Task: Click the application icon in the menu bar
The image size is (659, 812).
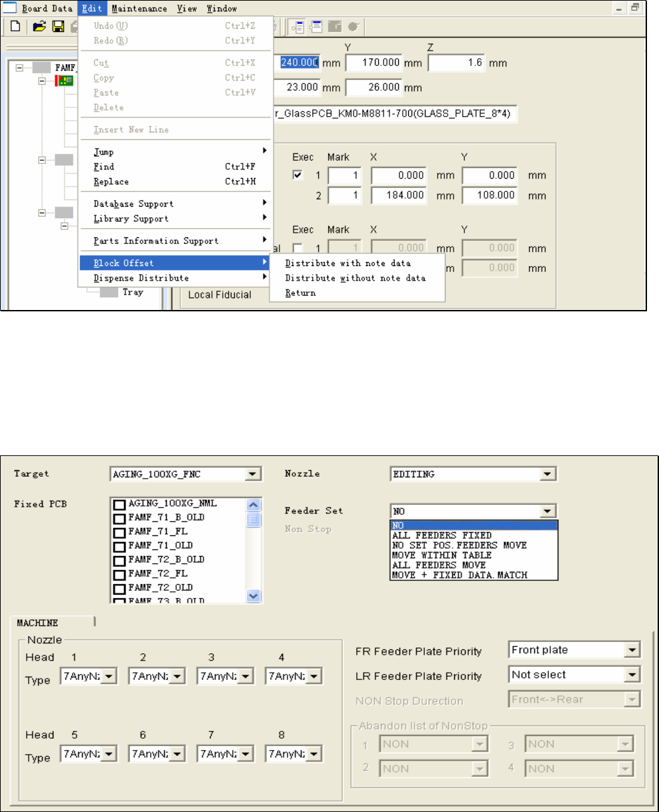Action: pyautogui.click(x=11, y=8)
